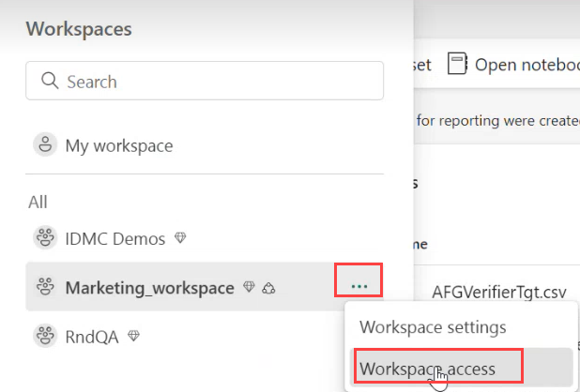Select the AFGVerifierTgt.csv file
Viewport: 580px width, 392px height.
click(499, 293)
